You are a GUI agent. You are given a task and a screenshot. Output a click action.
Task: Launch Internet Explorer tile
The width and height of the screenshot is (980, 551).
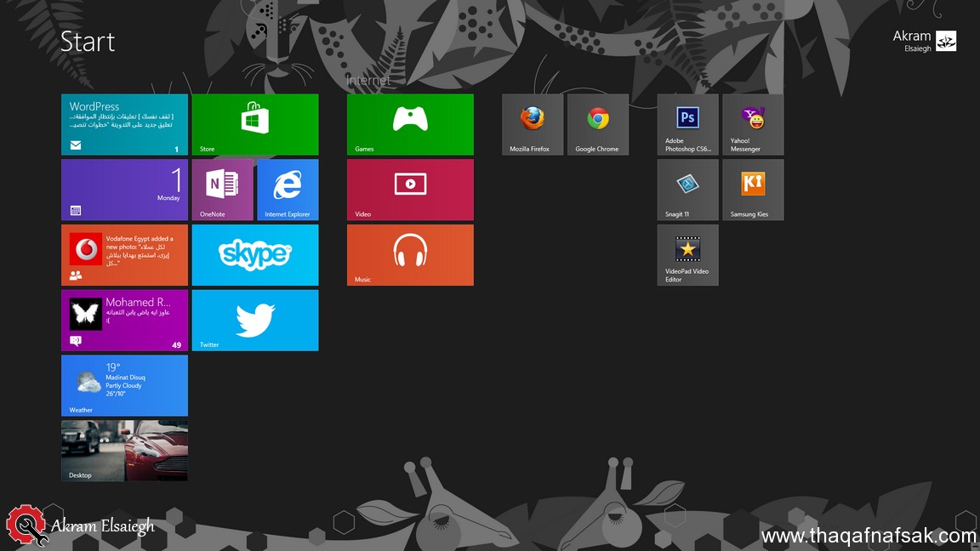pos(288,190)
